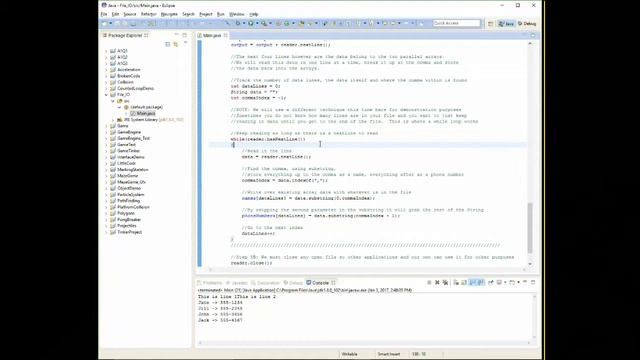Image resolution: width=640 pixels, height=360 pixels.
Task: Switch to the Javadoc tab
Action: pos(237,282)
